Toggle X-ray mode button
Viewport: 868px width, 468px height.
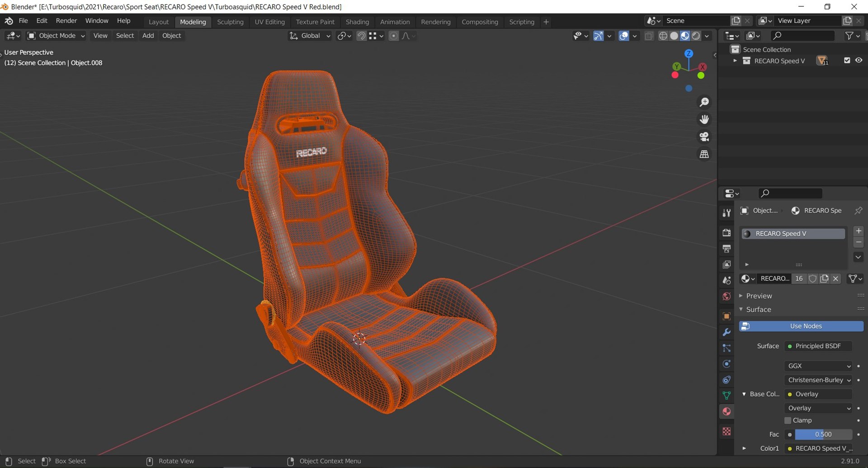tap(649, 36)
